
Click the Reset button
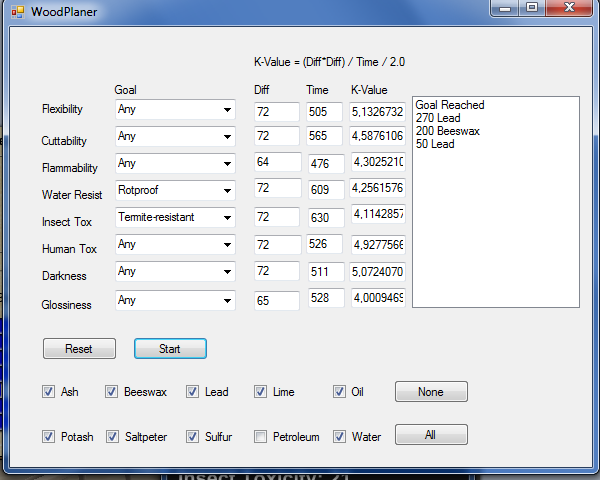click(79, 349)
